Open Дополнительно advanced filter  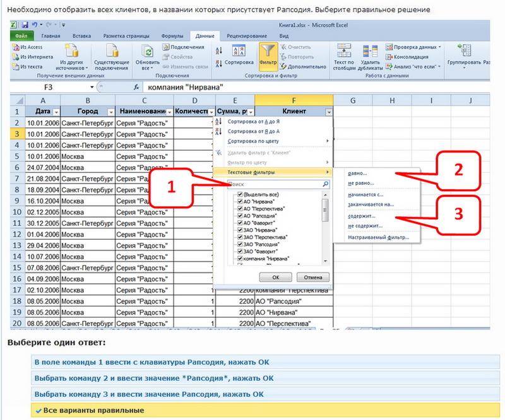(303, 67)
